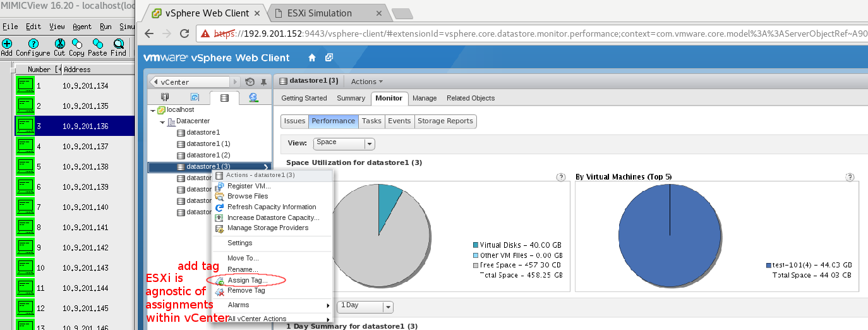The image size is (868, 330).
Task: Click the Tasks sub-tab button
Action: click(371, 121)
